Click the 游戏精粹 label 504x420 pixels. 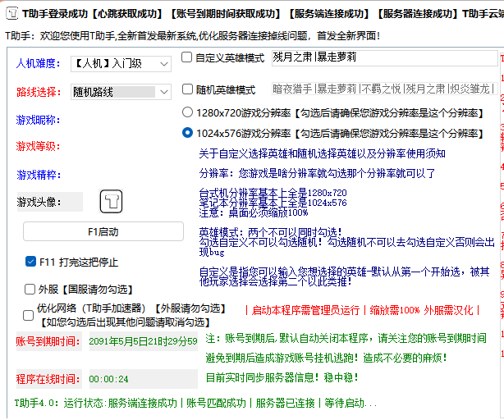39,175
